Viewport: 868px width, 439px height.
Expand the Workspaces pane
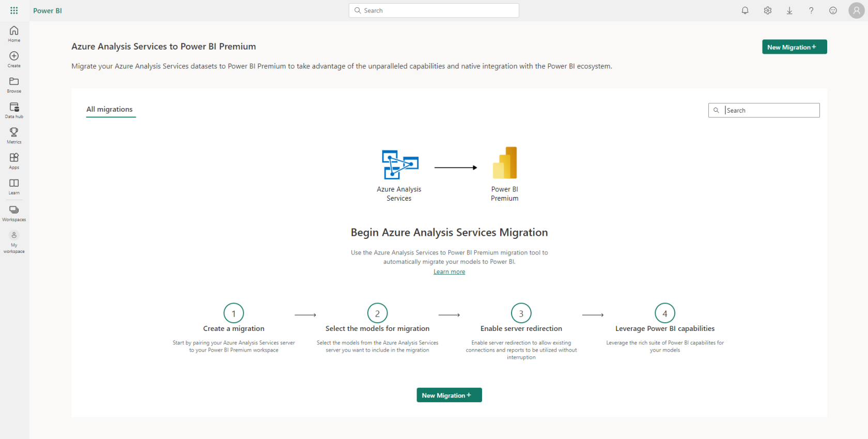pyautogui.click(x=14, y=213)
